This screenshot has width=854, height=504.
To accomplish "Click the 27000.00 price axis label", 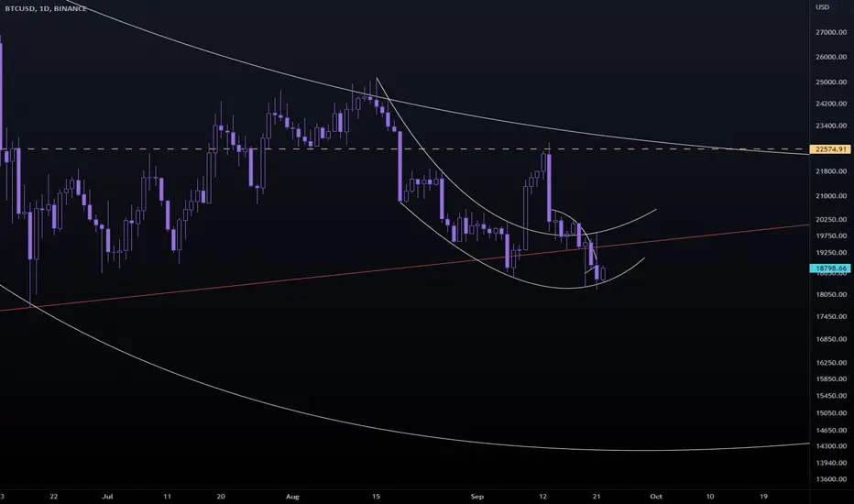I will (831, 32).
